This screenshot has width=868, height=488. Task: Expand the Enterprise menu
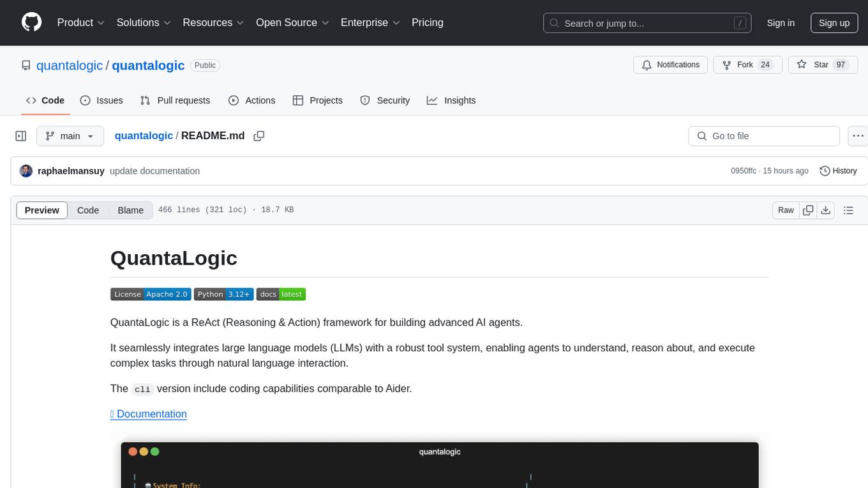pyautogui.click(x=370, y=22)
